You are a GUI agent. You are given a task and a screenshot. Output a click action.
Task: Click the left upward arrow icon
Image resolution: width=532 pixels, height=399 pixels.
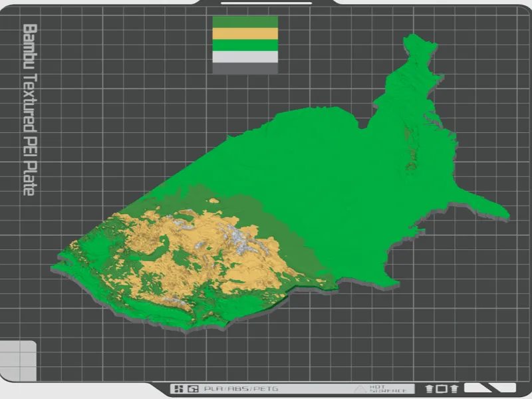pyautogui.click(x=429, y=389)
